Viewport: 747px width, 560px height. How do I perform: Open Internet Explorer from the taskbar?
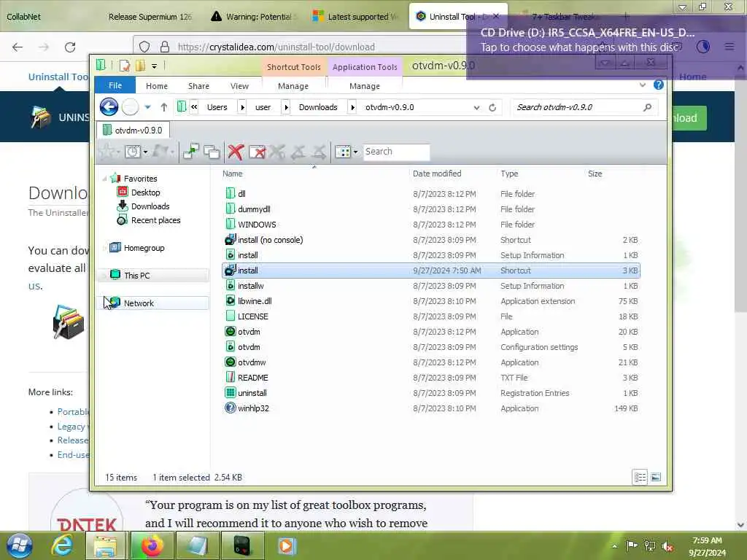(x=62, y=545)
